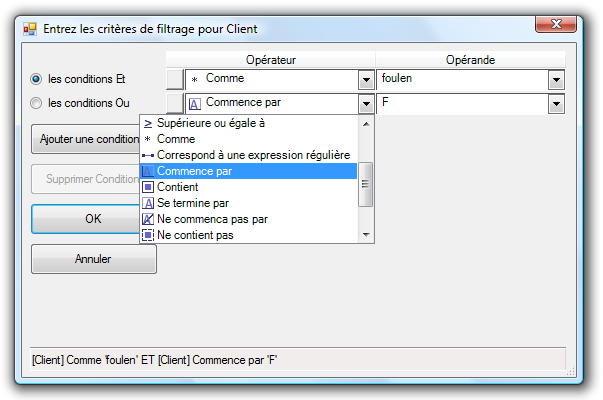Click 'Ajouter une condition' button
603x400 pixels.
pos(88,139)
